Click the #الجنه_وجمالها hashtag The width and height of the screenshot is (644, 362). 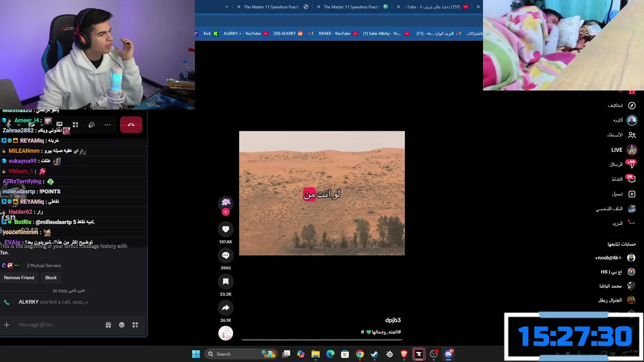pyautogui.click(x=386, y=332)
